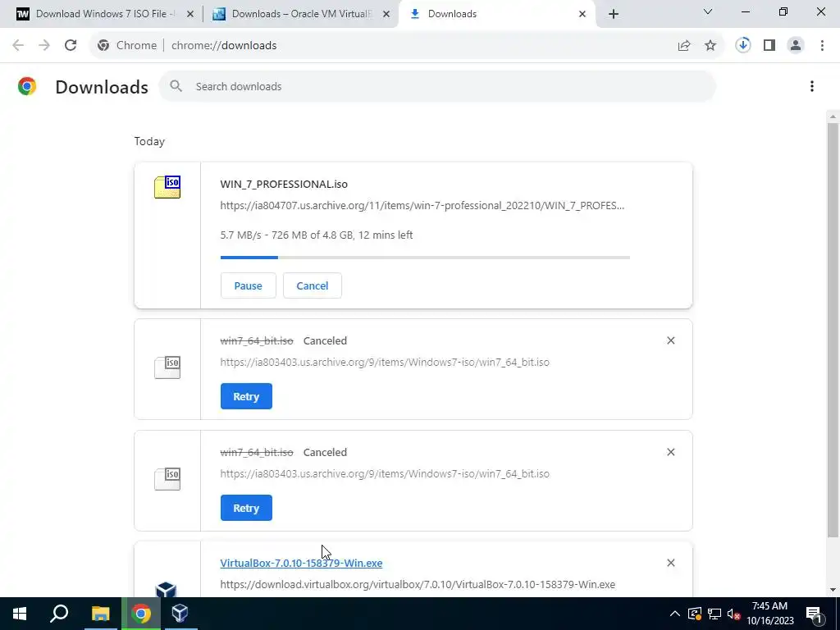Click the Chrome logo beside Downloads title
This screenshot has width=840, height=630.
[x=27, y=86]
